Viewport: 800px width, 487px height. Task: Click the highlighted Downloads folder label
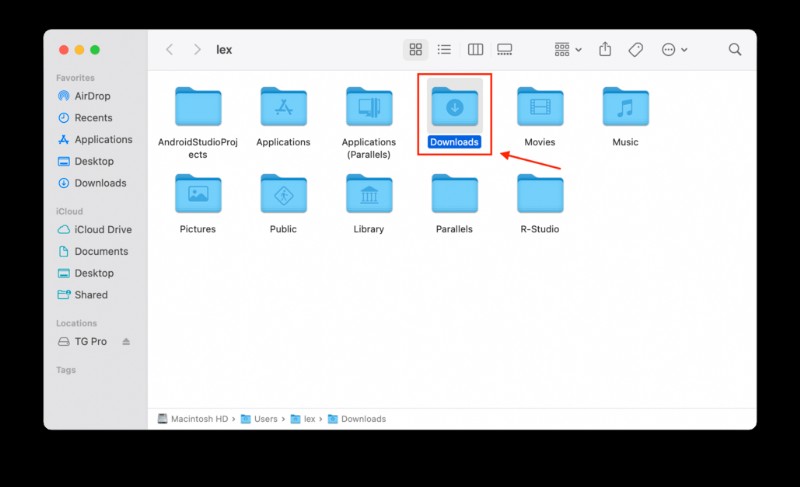coord(454,142)
